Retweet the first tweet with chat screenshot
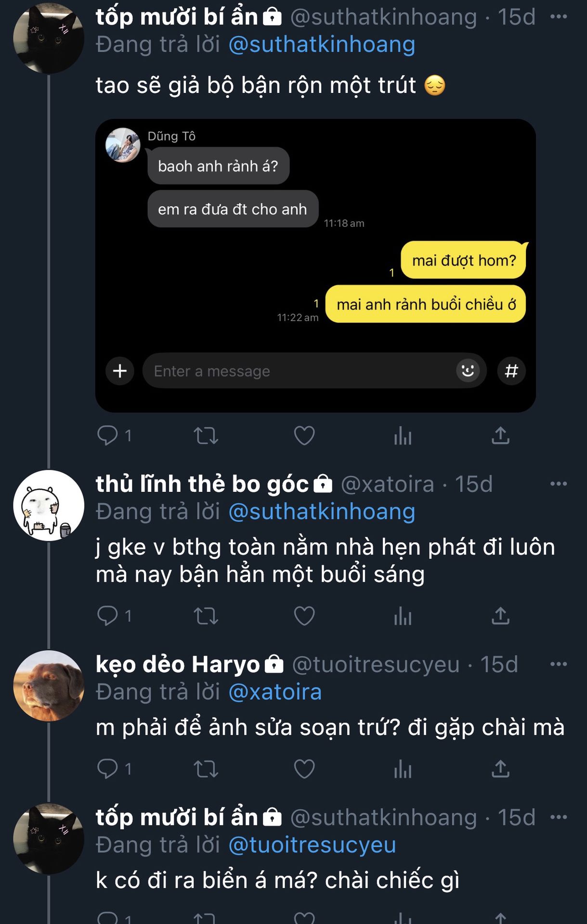This screenshot has width=587, height=924. [x=206, y=436]
